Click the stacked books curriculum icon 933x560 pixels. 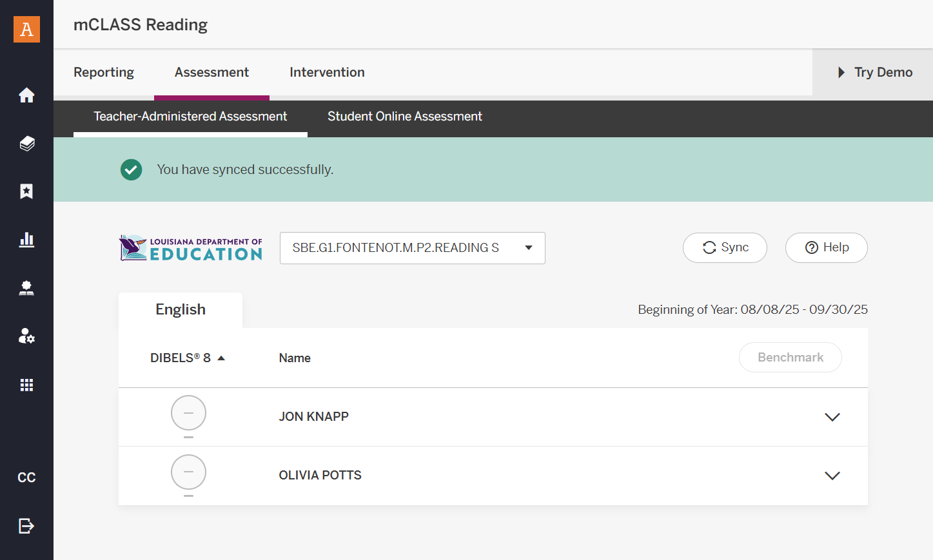coord(26,143)
